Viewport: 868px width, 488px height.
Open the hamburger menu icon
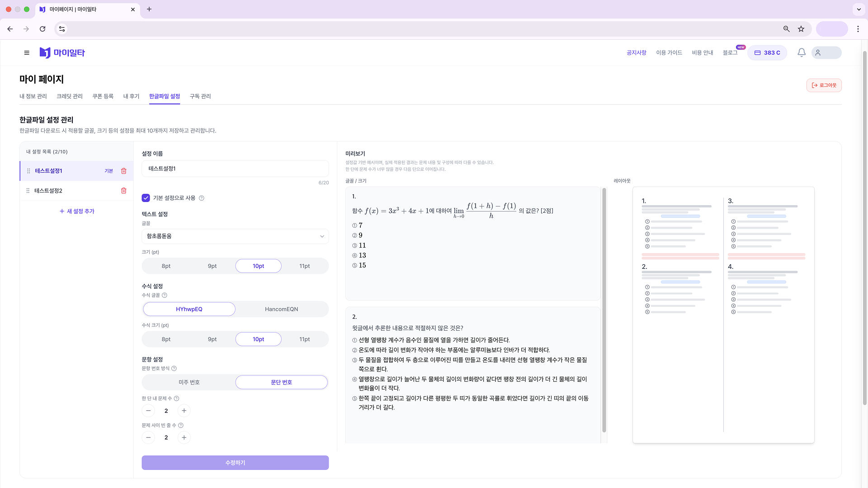(27, 53)
